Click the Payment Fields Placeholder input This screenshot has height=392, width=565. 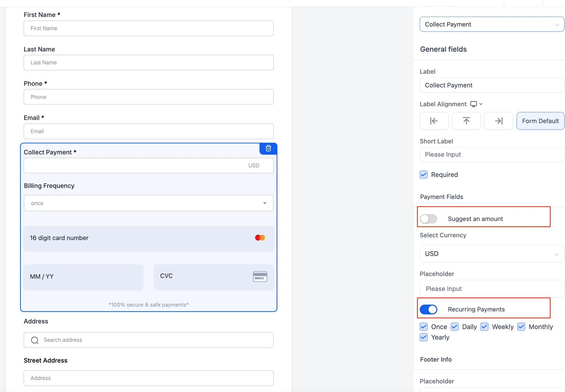pyautogui.click(x=492, y=289)
